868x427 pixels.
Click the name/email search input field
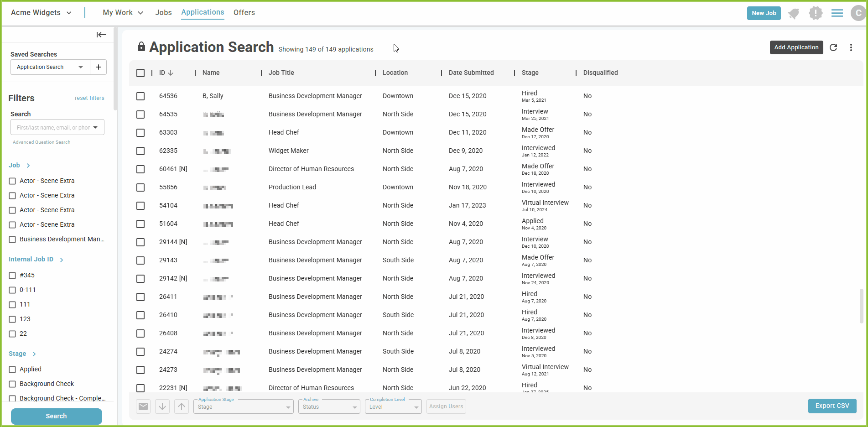pyautogui.click(x=52, y=128)
